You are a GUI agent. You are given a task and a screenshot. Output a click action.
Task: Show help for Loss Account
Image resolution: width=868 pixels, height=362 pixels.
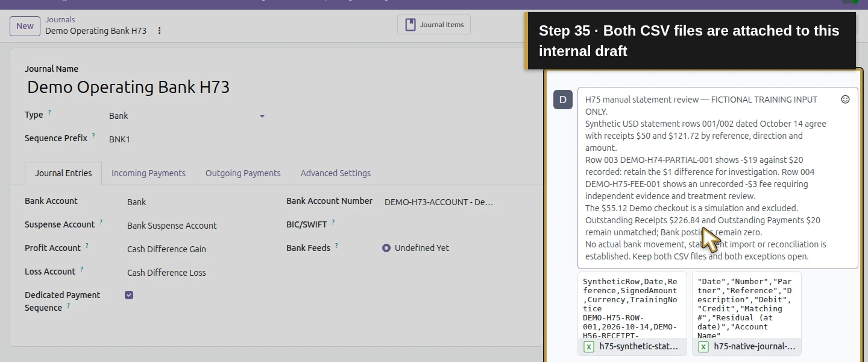tap(81, 269)
